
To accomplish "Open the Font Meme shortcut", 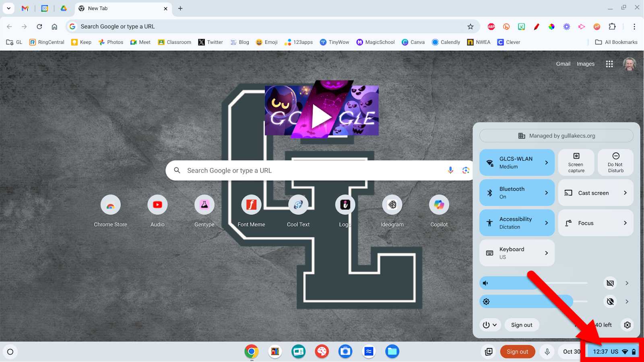I will tap(252, 211).
